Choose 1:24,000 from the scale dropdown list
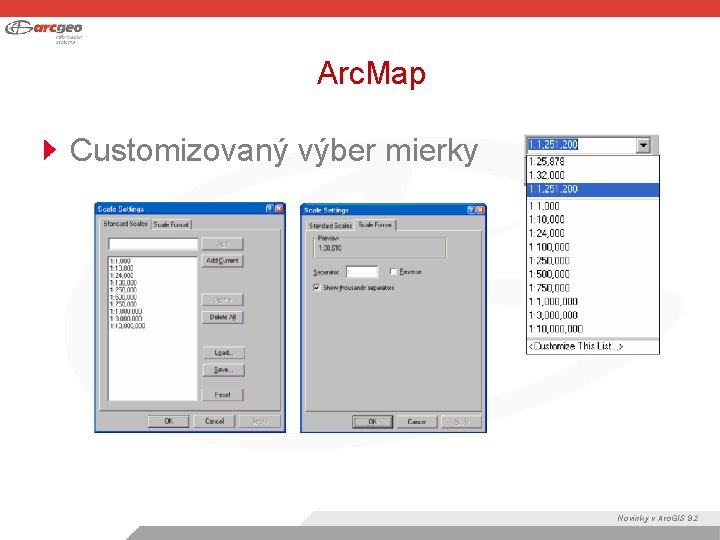720x540 pixels. 592,233
